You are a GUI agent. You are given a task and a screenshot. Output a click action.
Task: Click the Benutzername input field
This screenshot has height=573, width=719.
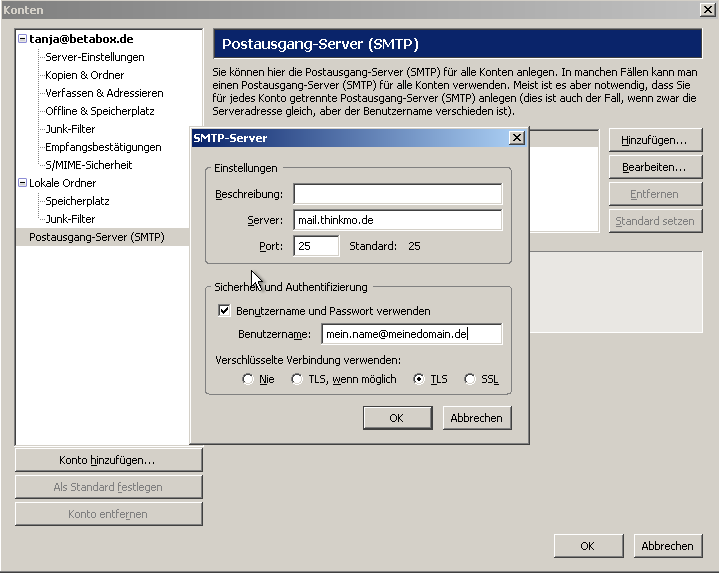click(411, 335)
